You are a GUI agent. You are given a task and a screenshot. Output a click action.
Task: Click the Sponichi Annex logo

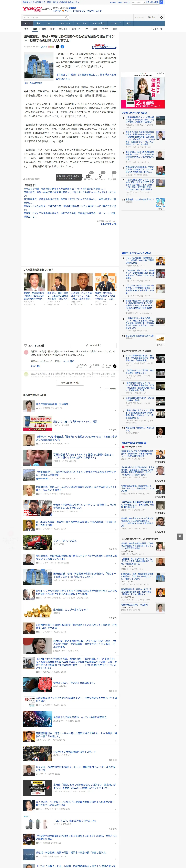(104, 47)
